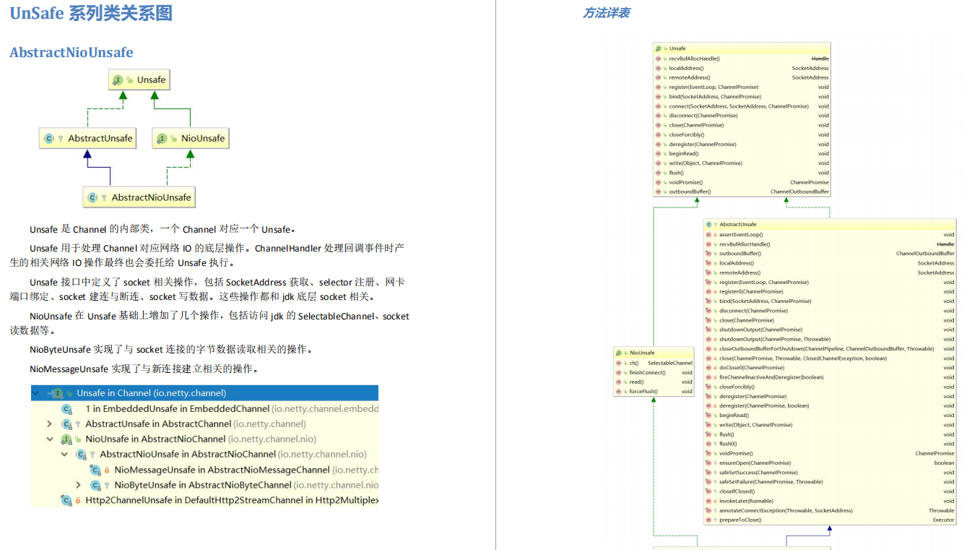This screenshot has width=980, height=550.
Task: Click the class icon of the EmbeddedUnsafe row
Action: click(66, 409)
